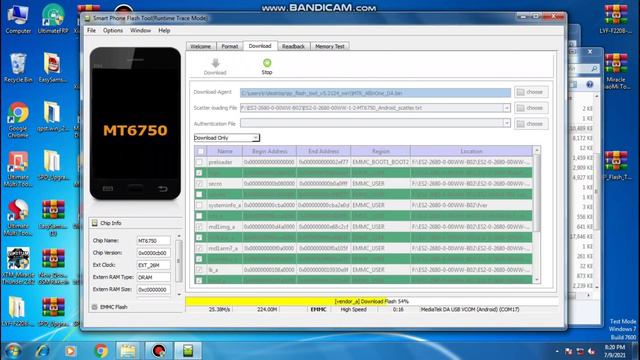
Task: Click the Chip Info panel icon
Action: coord(95,223)
